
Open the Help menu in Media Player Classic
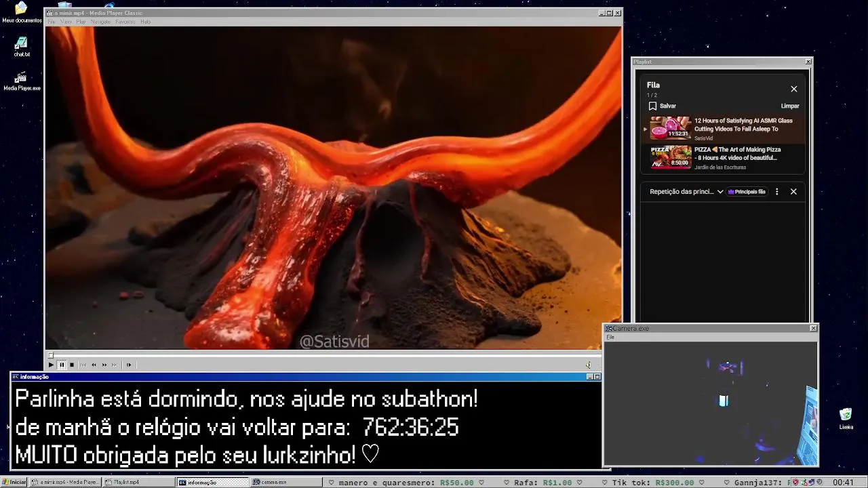coord(145,22)
